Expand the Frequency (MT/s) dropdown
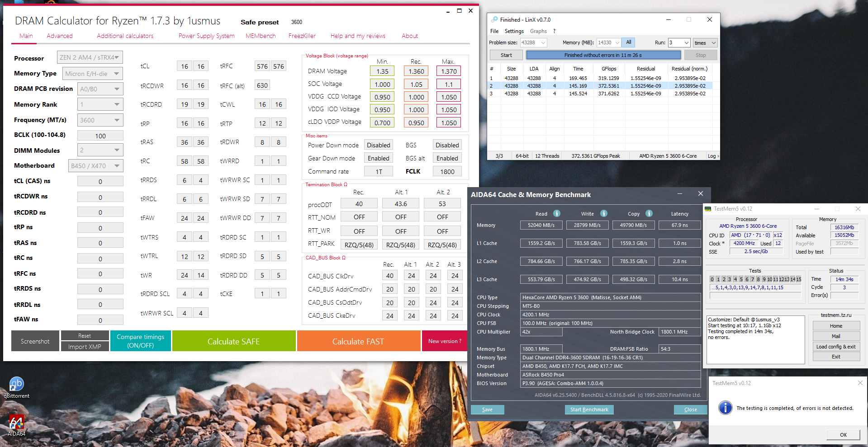 click(100, 120)
